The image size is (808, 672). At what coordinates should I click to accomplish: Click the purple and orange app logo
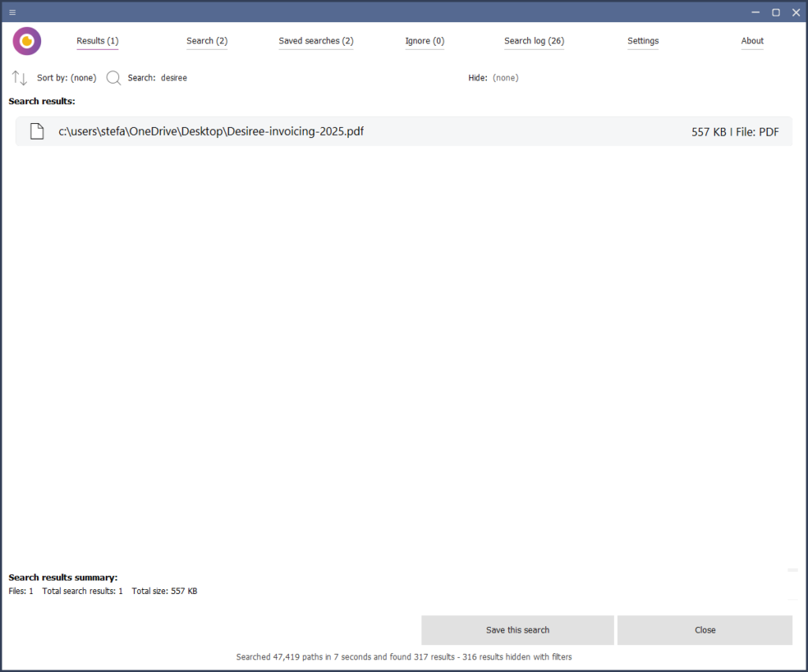[27, 41]
